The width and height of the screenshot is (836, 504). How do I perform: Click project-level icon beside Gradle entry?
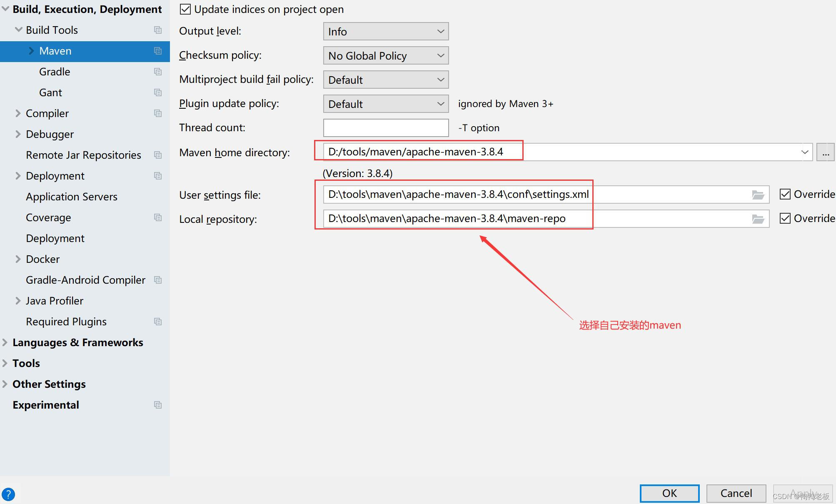158,72
